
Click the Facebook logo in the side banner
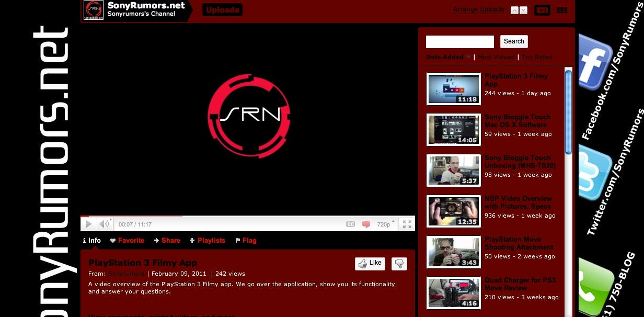(595, 62)
